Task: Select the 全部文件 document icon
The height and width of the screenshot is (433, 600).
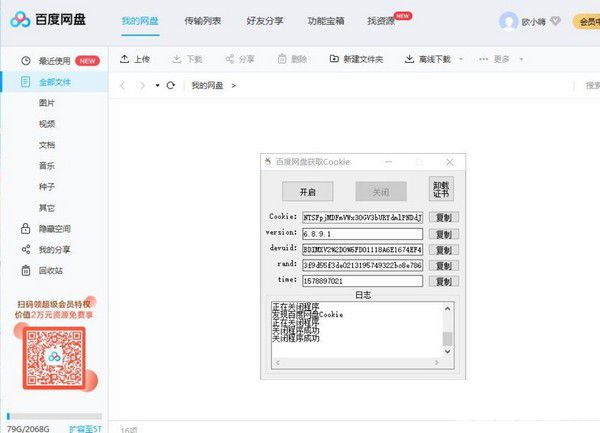Action: tap(25, 81)
